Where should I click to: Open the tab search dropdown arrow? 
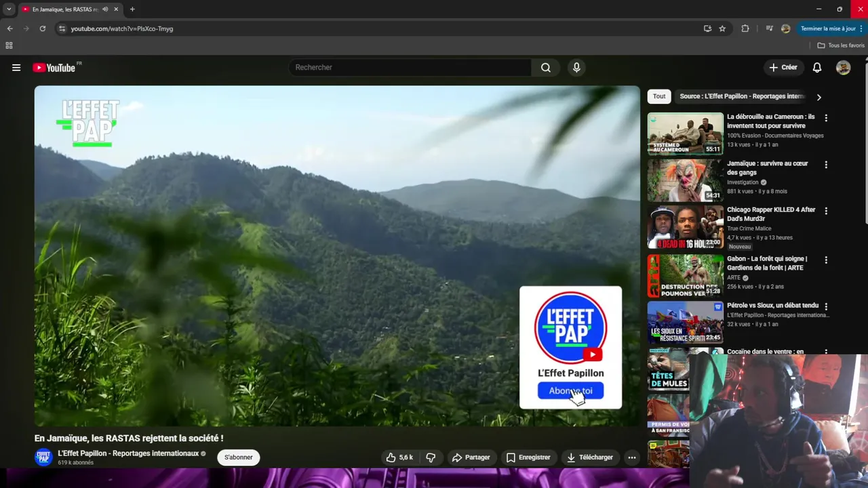point(9,9)
